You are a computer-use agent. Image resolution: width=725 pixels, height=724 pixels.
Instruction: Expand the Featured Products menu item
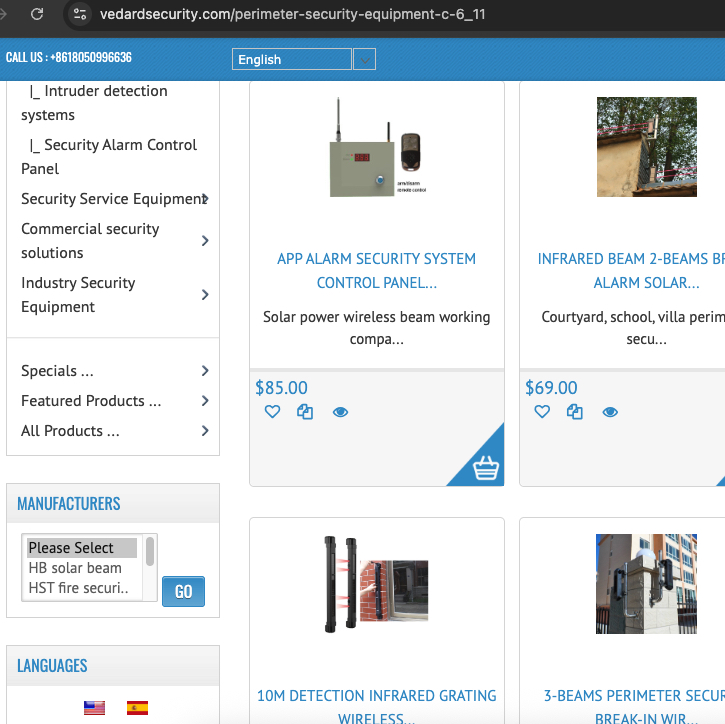tap(204, 401)
